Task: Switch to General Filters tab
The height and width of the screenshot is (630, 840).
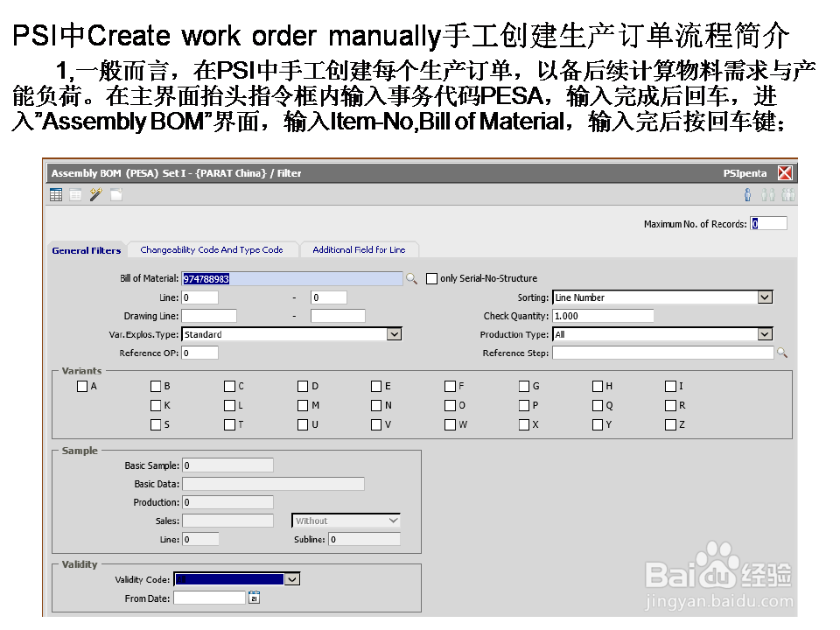Action: pyautogui.click(x=87, y=250)
